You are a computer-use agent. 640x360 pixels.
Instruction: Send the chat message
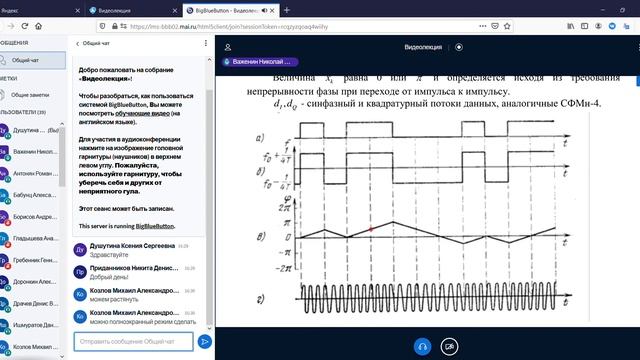pyautogui.click(x=204, y=342)
